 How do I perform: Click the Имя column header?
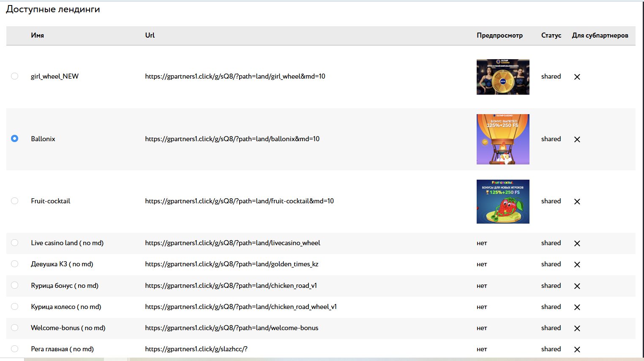(37, 36)
